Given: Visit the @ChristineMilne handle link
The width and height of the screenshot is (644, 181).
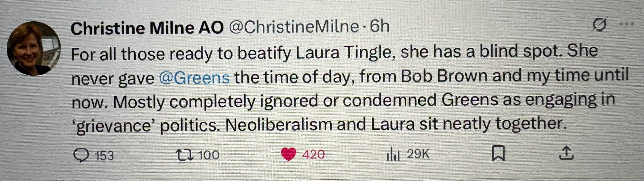Looking at the screenshot, I should click(293, 27).
